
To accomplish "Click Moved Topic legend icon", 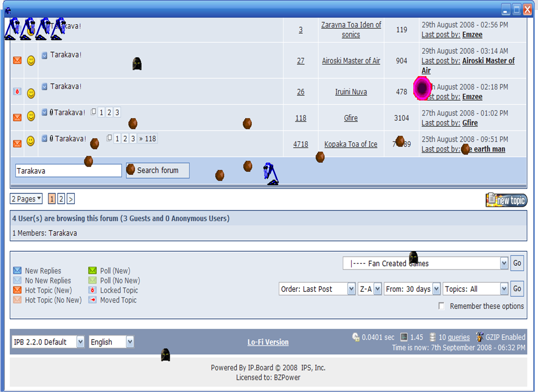I will [x=92, y=300].
